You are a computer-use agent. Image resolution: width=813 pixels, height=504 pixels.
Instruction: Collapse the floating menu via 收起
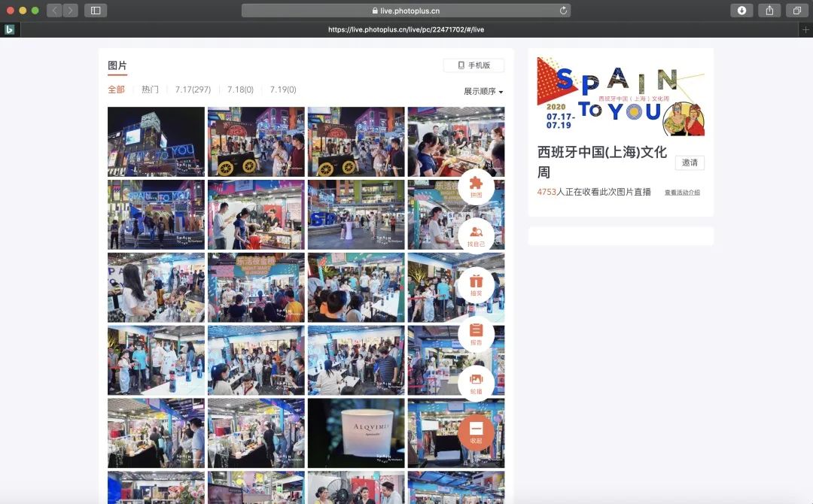tap(477, 433)
